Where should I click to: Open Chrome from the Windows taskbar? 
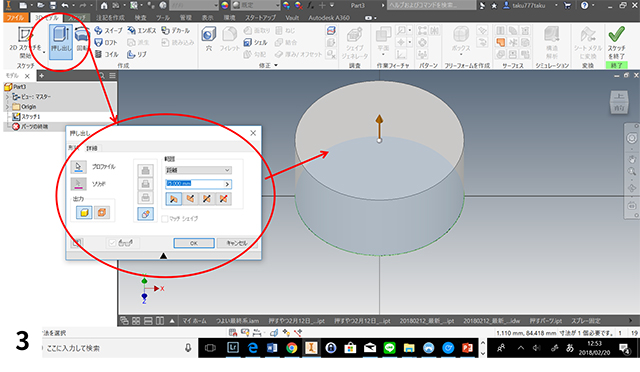tap(291, 348)
